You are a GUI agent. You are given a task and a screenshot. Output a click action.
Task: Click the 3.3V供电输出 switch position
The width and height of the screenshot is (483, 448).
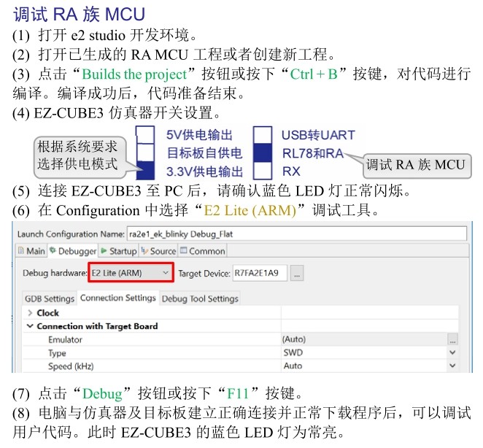[x=145, y=170]
